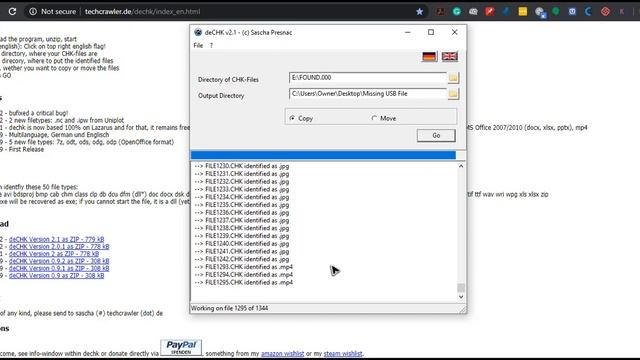Image resolution: width=640 pixels, height=360 pixels.
Task: Open the Grammarly extension icon
Action: click(x=457, y=11)
